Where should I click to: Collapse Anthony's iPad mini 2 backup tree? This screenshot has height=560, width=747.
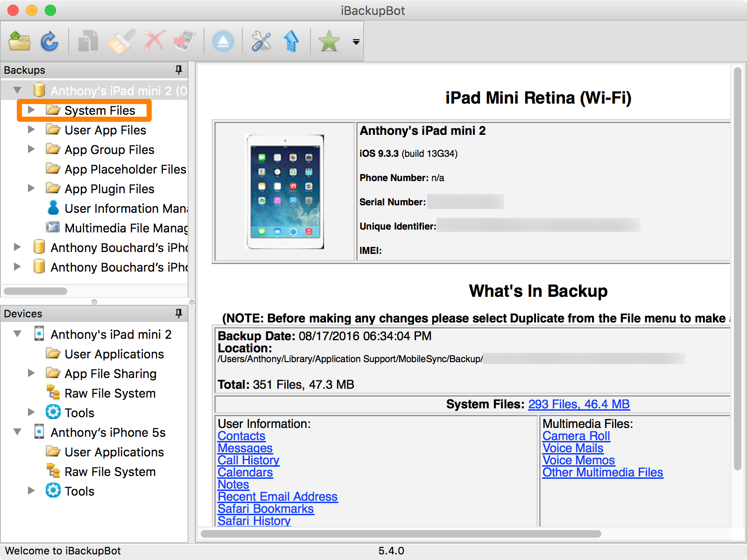17,90
